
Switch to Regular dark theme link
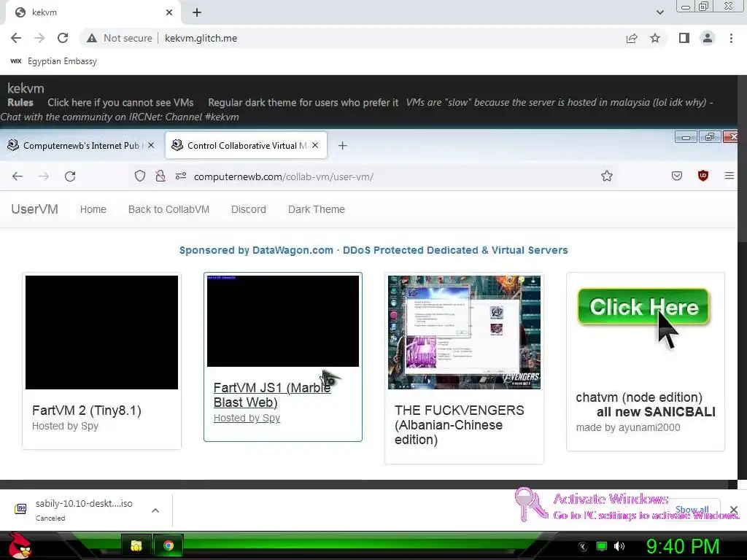pos(303,102)
